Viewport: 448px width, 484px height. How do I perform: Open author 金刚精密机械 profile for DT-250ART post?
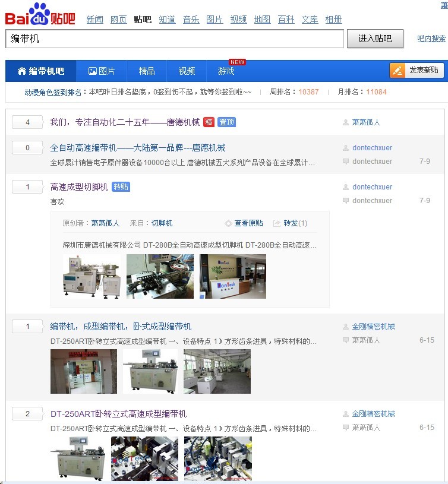tap(373, 414)
